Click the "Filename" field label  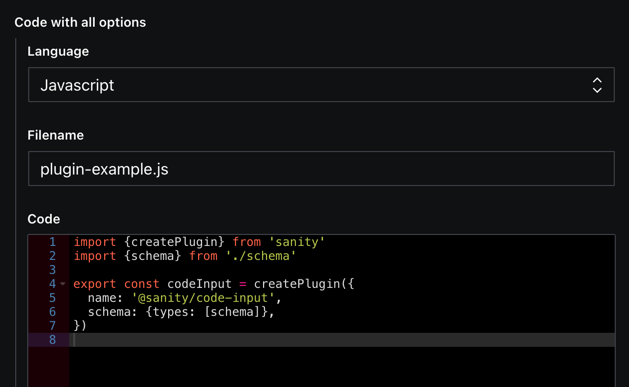click(x=55, y=135)
